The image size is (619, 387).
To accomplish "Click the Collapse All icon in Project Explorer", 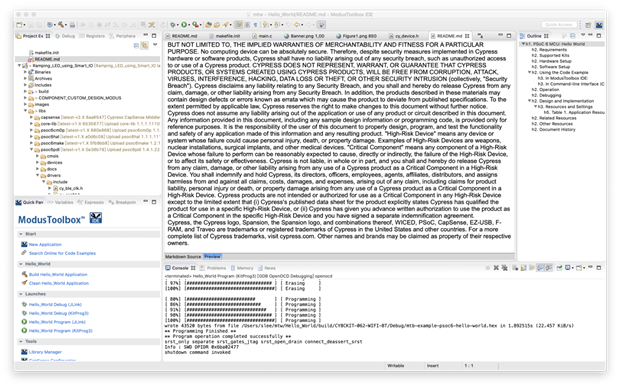I will point(136,45).
